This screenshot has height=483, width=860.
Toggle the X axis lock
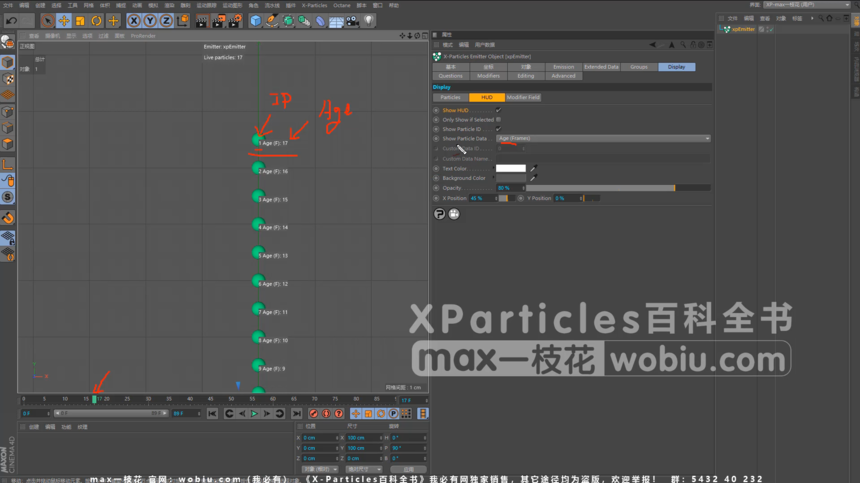pos(134,21)
